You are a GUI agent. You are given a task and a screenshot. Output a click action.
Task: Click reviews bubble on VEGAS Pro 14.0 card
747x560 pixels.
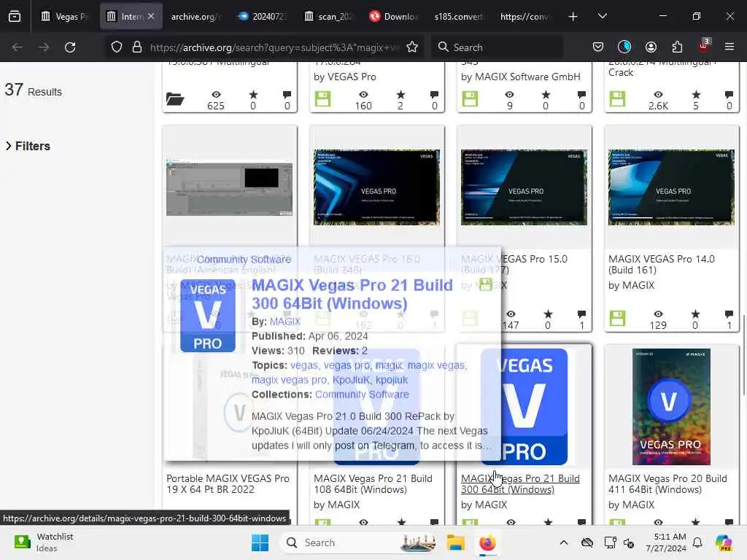pyautogui.click(x=729, y=314)
